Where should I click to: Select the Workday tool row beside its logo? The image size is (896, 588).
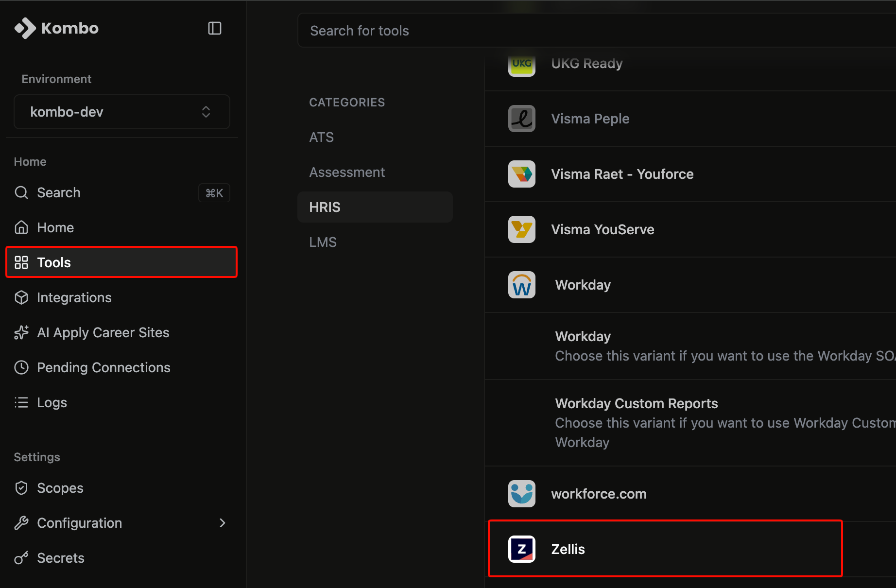(x=690, y=285)
